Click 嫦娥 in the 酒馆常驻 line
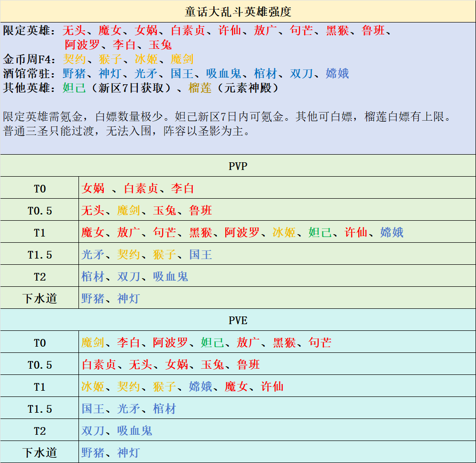This screenshot has height=463, width=476. tap(337, 74)
